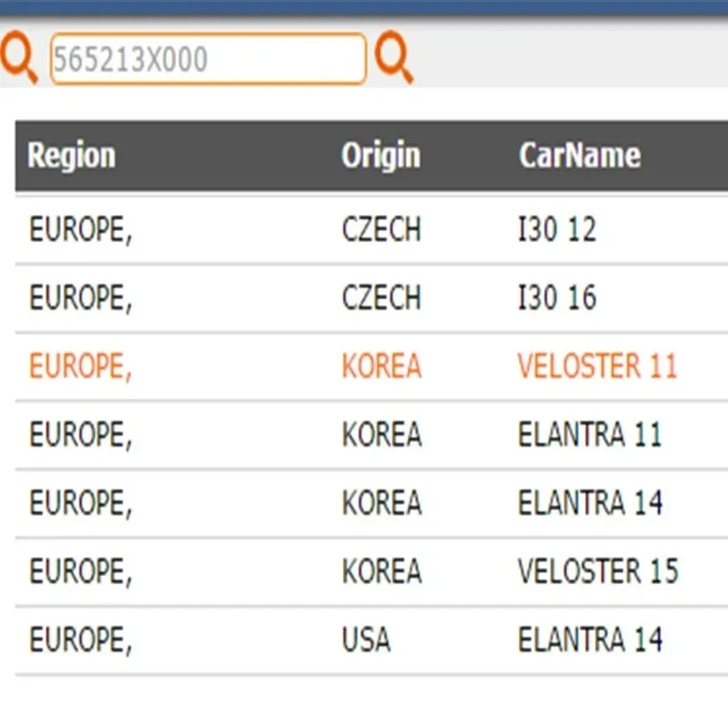Viewport: 728px width, 728px height.
Task: Click KOREA origin in the ELANTRA 14 row
Action: pyautogui.click(x=381, y=502)
